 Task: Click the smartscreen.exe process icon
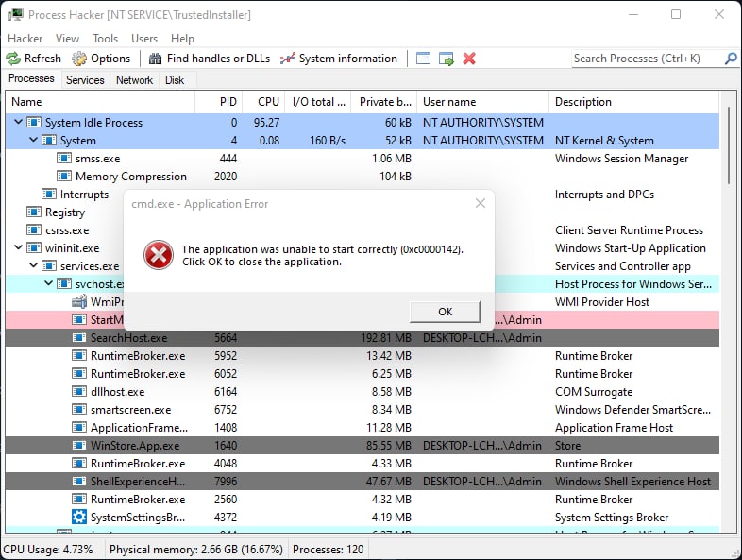point(79,410)
